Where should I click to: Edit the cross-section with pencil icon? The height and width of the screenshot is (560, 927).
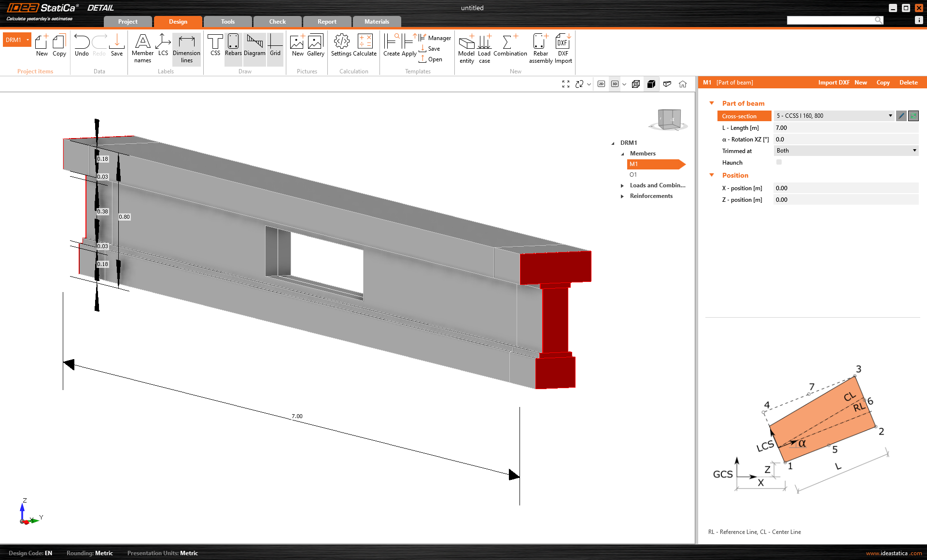click(x=901, y=116)
